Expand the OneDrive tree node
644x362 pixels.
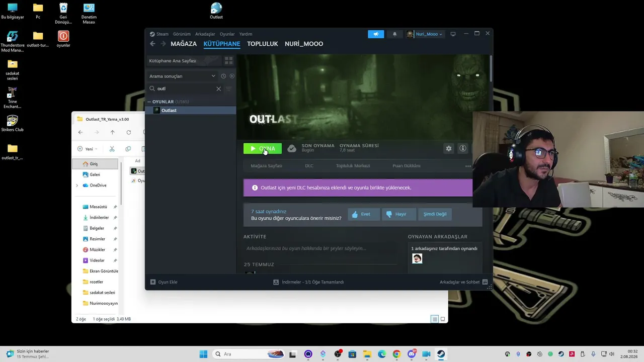pyautogui.click(x=77, y=186)
